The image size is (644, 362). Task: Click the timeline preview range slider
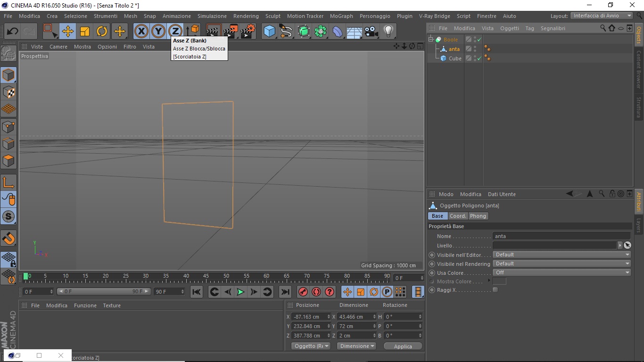coord(104,292)
